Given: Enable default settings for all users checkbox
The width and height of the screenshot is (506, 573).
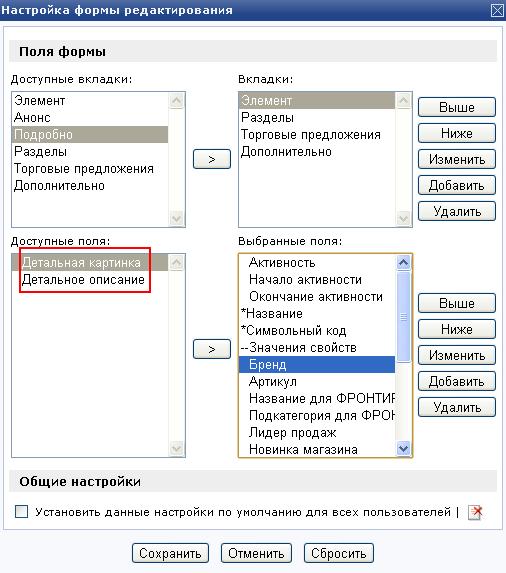Looking at the screenshot, I should 21,512.
